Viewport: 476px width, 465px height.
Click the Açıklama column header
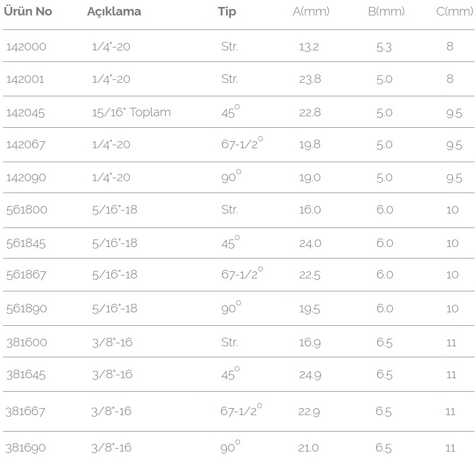pyautogui.click(x=114, y=11)
